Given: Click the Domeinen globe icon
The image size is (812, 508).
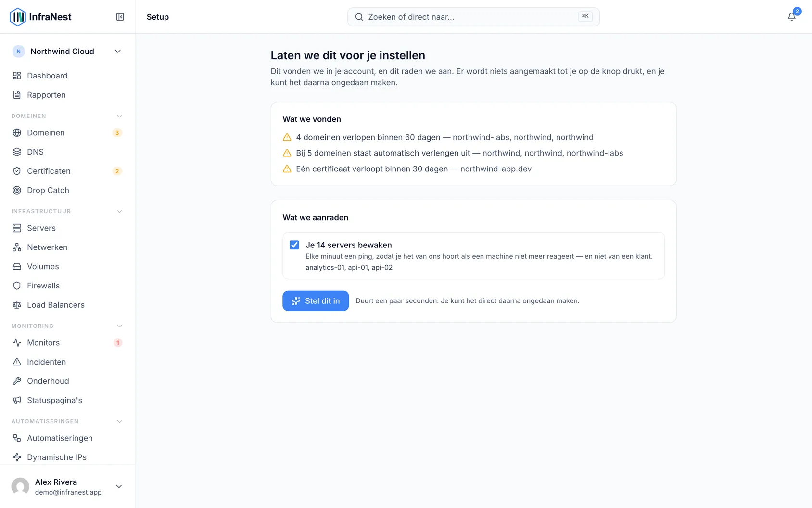Looking at the screenshot, I should (17, 132).
